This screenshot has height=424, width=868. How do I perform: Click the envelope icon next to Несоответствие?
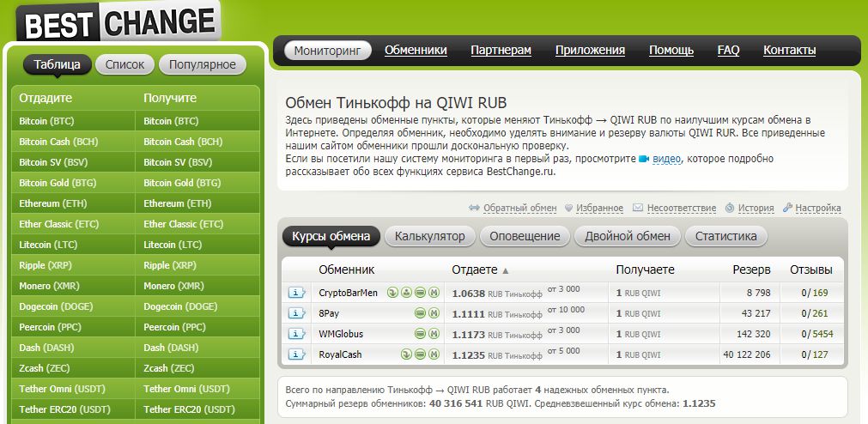[x=638, y=208]
